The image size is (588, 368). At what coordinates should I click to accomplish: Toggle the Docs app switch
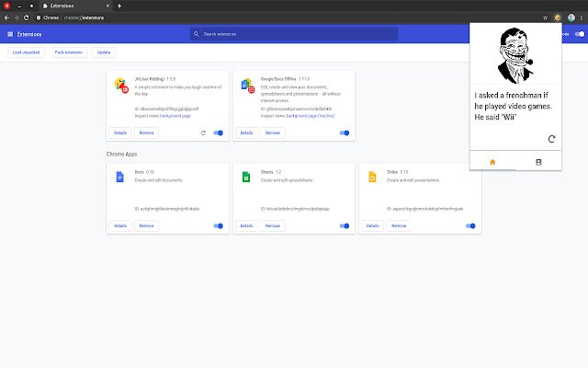point(219,226)
